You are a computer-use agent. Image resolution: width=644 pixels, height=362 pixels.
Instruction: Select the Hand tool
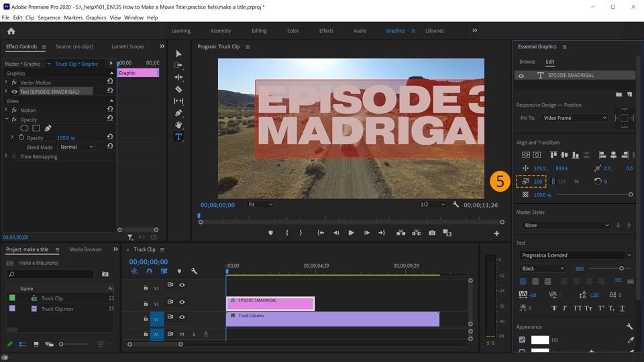click(x=178, y=125)
